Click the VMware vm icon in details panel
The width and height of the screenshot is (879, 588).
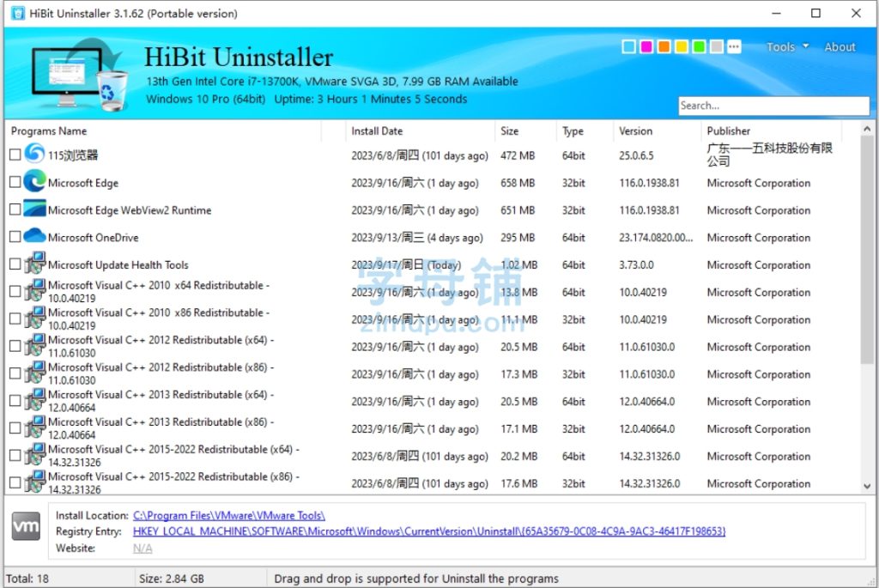(x=26, y=526)
